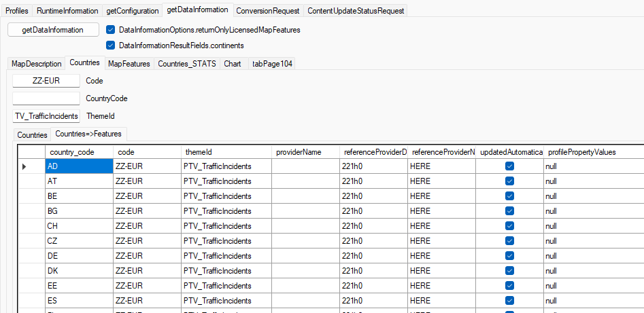Toggle updatedAutomatically checkbox in AD row

click(509, 166)
